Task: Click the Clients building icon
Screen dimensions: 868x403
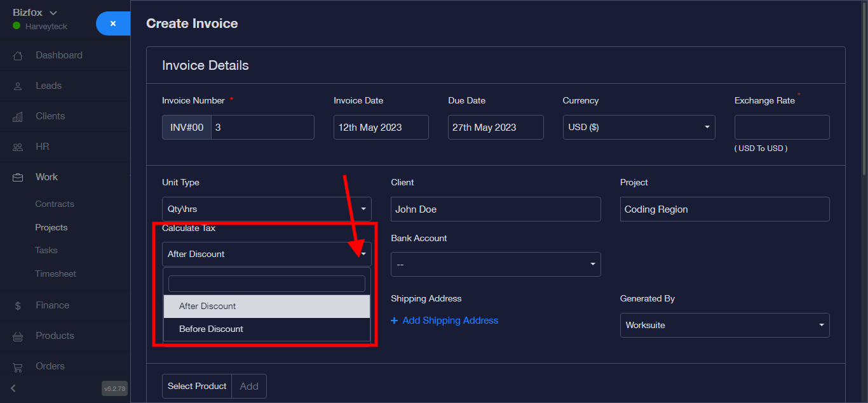Action: click(18, 117)
